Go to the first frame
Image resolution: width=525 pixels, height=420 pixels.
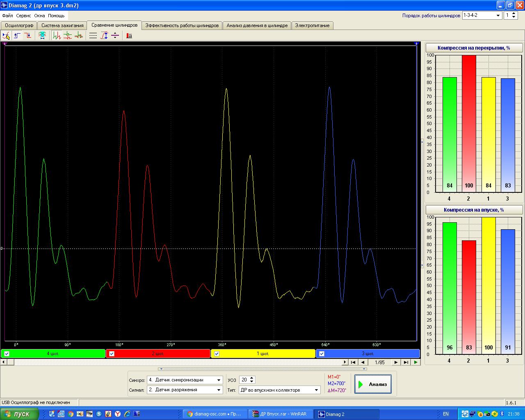pos(353,362)
